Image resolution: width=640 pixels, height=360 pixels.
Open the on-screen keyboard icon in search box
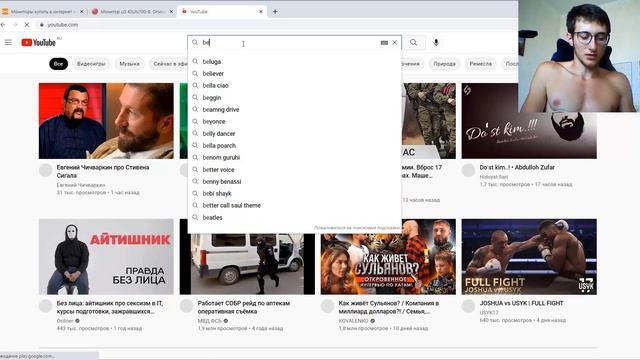pos(384,42)
